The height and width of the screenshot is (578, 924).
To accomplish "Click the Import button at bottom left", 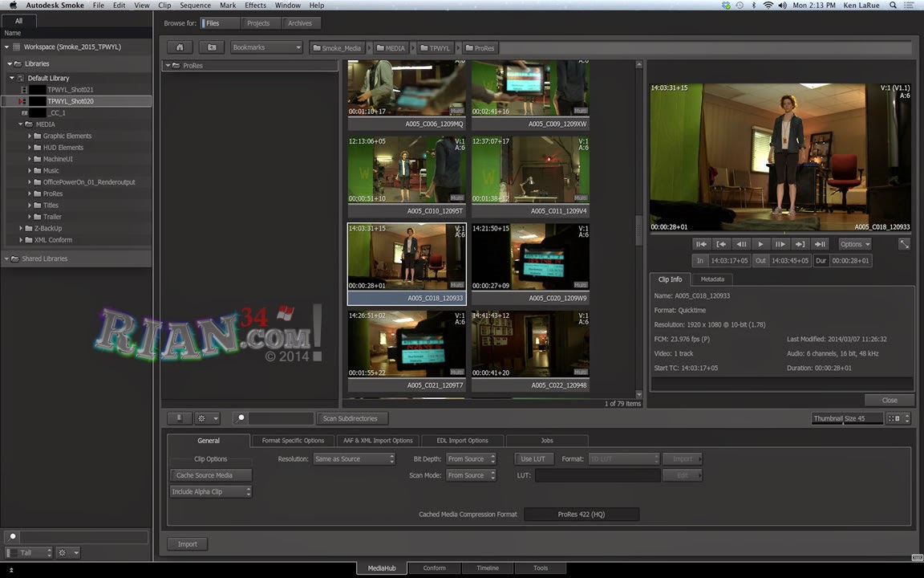I will pos(188,543).
